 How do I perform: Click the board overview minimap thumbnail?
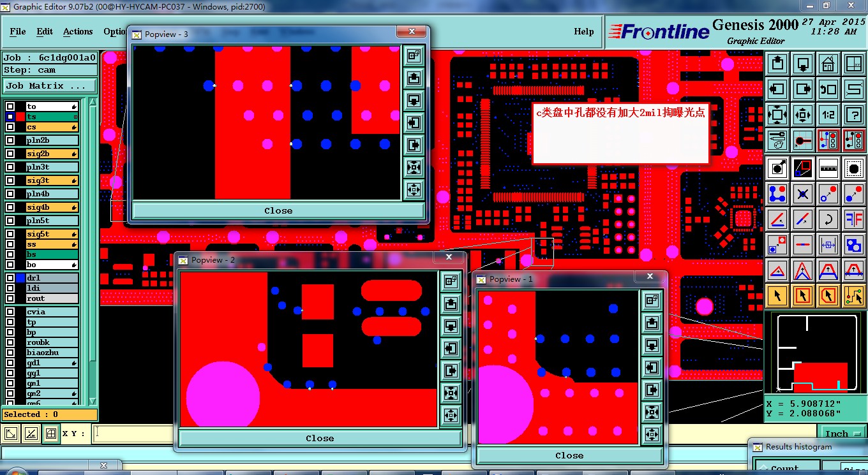[815, 353]
